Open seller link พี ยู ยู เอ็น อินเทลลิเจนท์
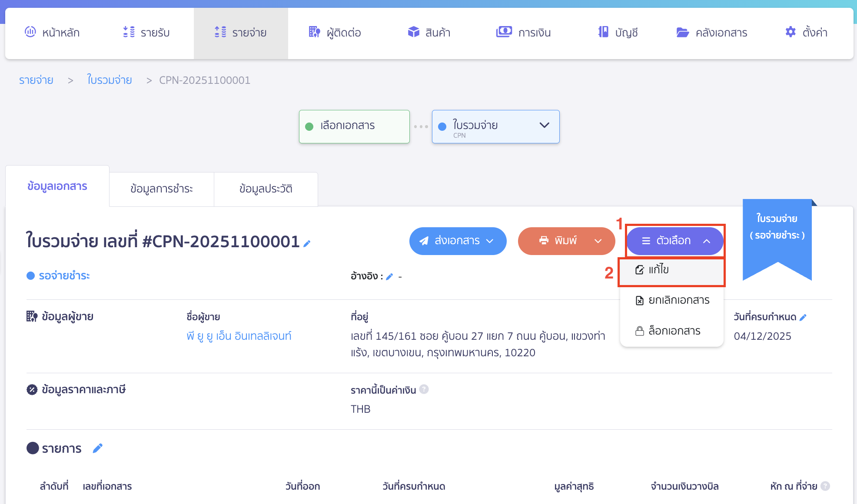Viewport: 857px width, 504px height. click(x=239, y=336)
